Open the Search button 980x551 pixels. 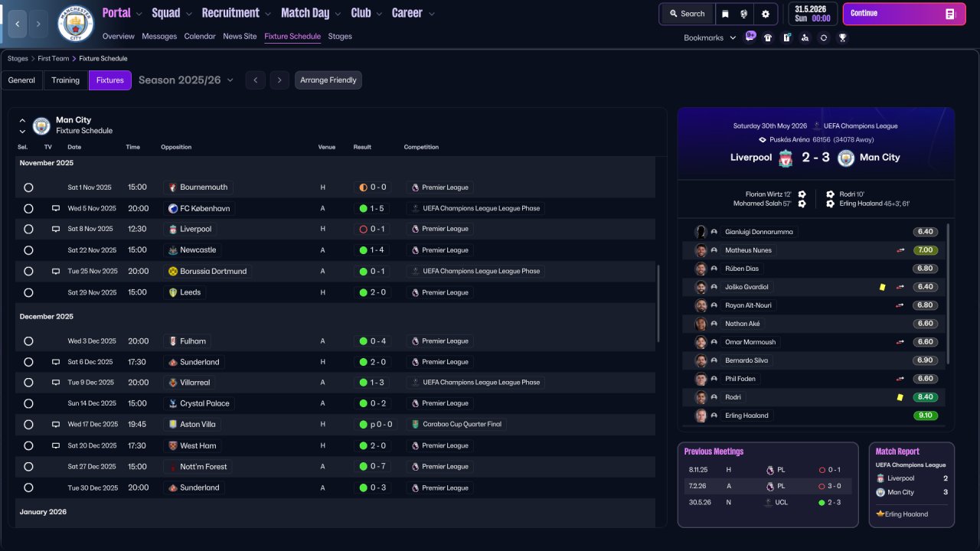click(687, 14)
